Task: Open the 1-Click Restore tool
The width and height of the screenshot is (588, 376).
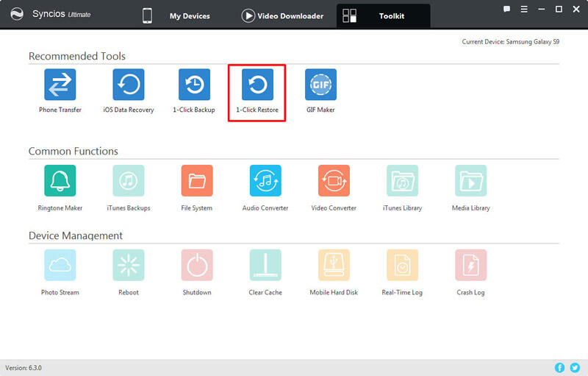Action: pyautogui.click(x=257, y=85)
